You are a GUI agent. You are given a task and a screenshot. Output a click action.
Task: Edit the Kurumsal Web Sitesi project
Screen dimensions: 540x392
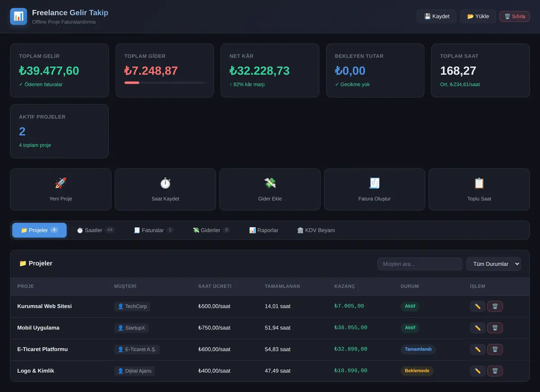pos(477,306)
